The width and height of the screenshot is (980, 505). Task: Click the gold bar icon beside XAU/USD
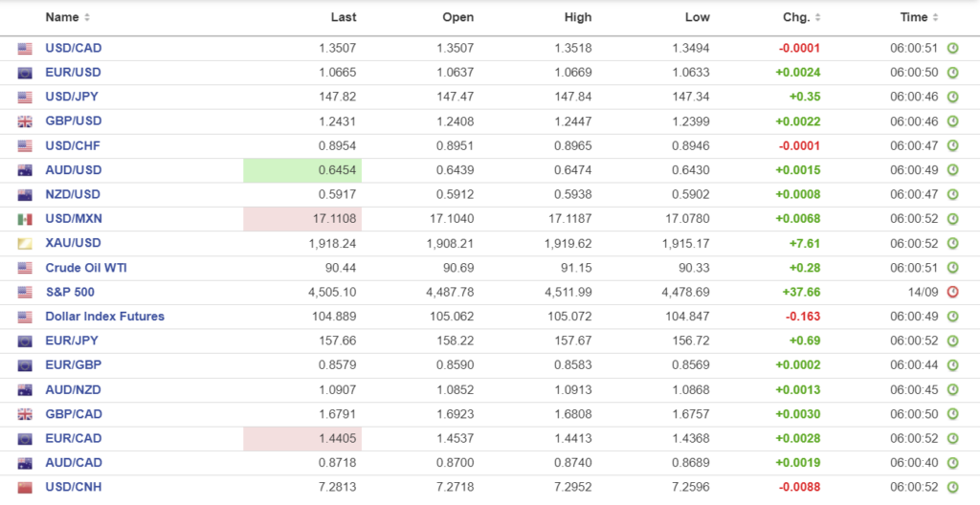coord(25,244)
